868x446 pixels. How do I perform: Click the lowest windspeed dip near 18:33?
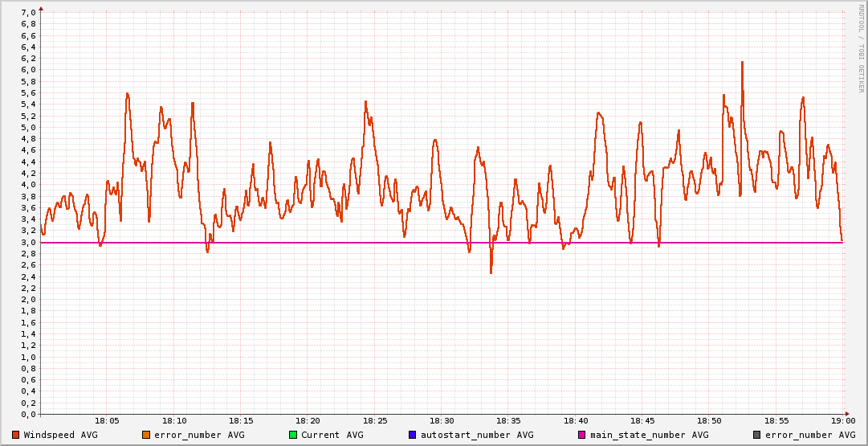(491, 272)
